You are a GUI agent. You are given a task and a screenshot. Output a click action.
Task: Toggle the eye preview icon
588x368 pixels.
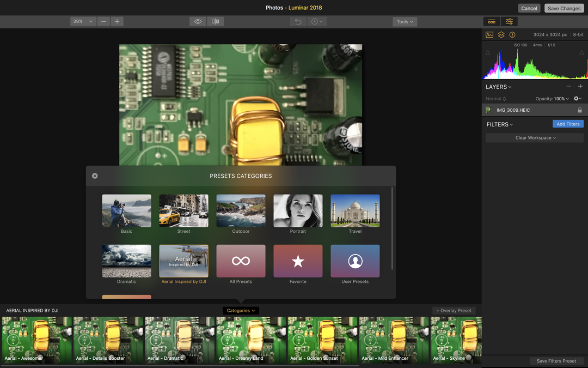click(198, 21)
